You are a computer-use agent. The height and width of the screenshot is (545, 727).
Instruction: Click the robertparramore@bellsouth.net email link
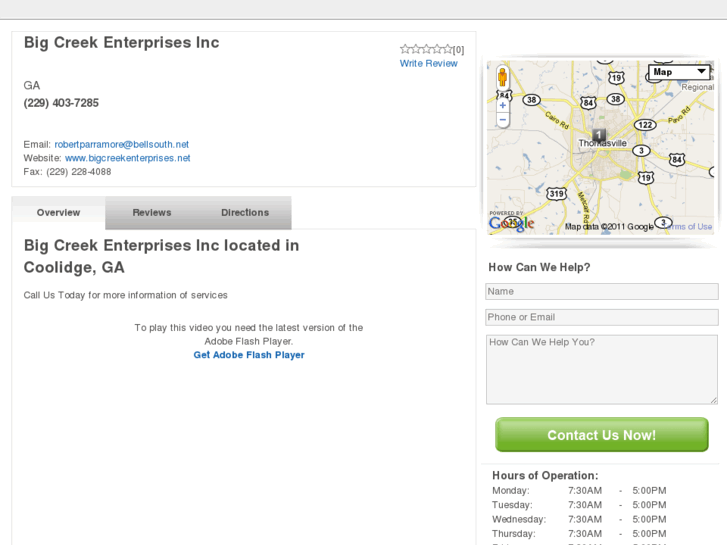(121, 145)
